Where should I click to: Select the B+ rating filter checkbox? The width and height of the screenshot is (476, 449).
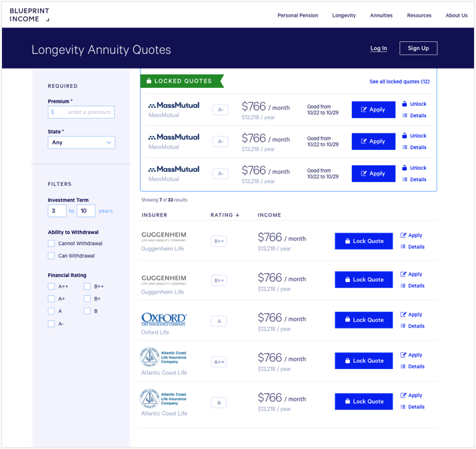87,299
